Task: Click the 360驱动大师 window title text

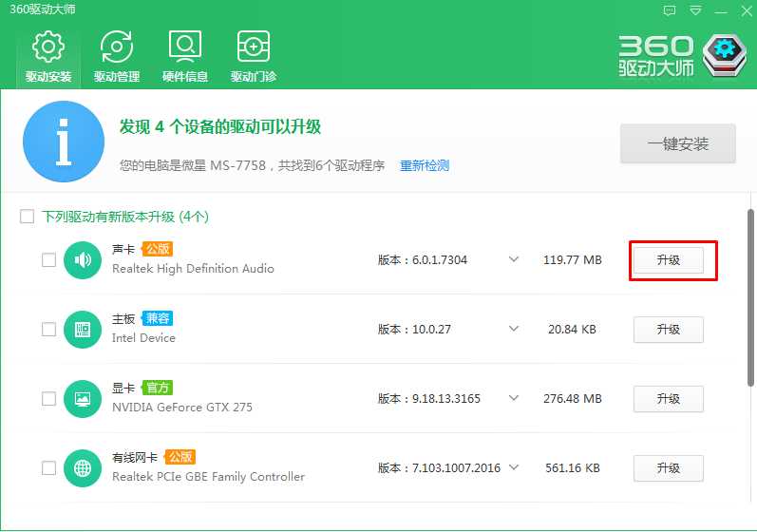Action: 43,9
